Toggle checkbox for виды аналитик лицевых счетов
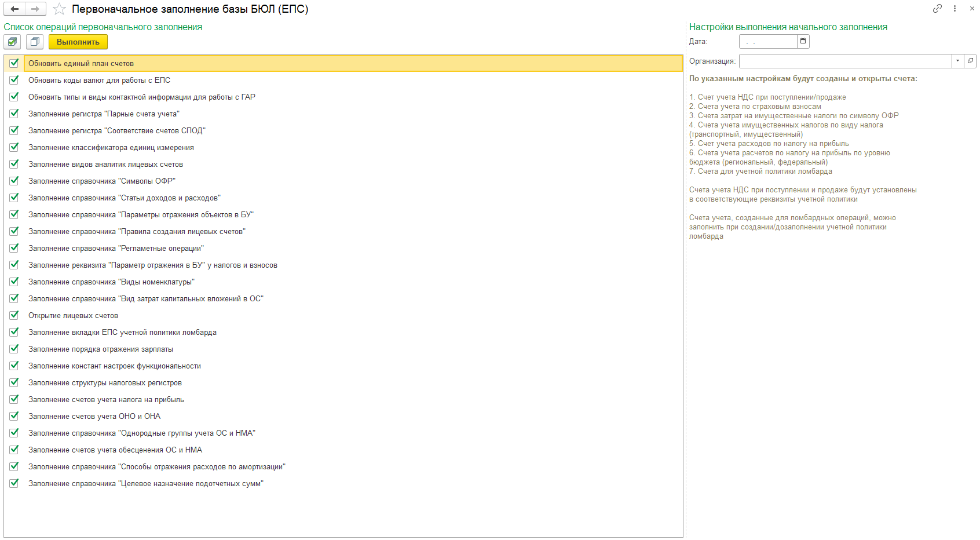The height and width of the screenshot is (540, 980). (14, 164)
